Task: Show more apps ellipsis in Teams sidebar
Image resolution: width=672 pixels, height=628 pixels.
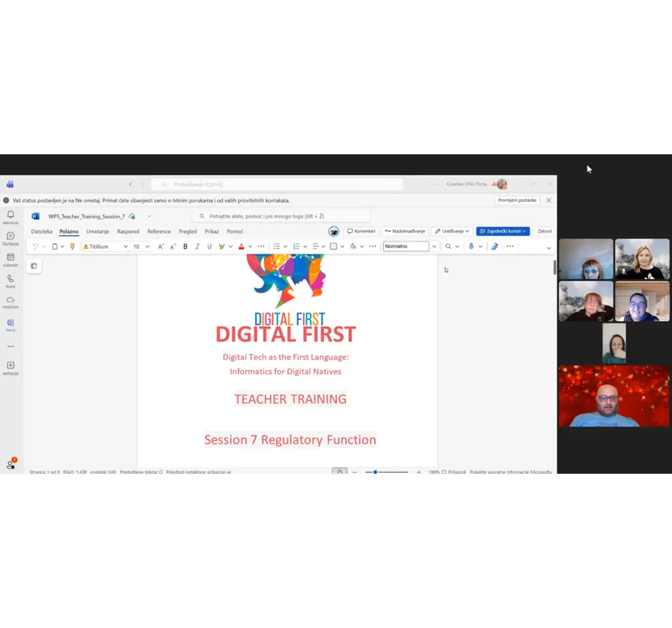Action: pyautogui.click(x=10, y=346)
